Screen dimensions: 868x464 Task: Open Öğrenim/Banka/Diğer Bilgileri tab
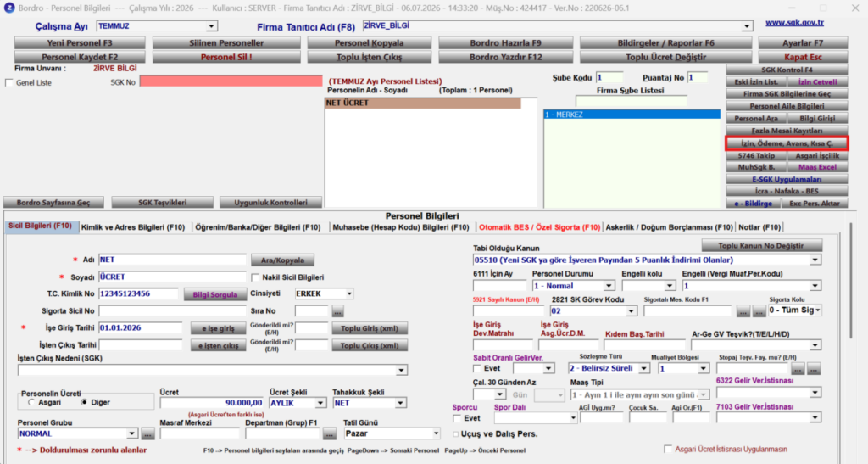[x=258, y=227]
